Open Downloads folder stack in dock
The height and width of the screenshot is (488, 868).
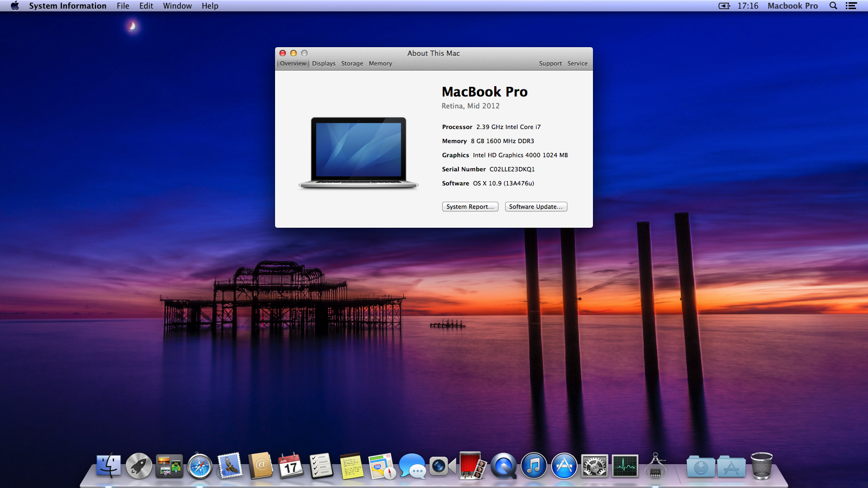pyautogui.click(x=701, y=466)
